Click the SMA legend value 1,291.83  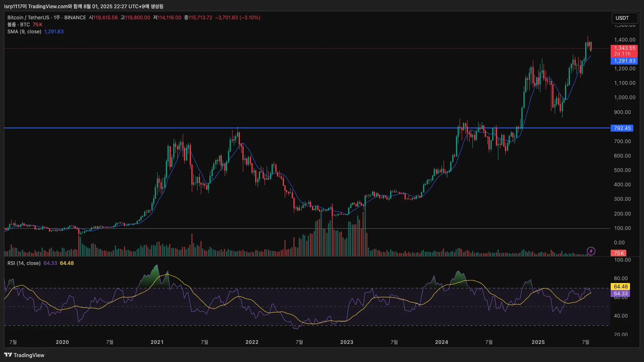(x=54, y=32)
